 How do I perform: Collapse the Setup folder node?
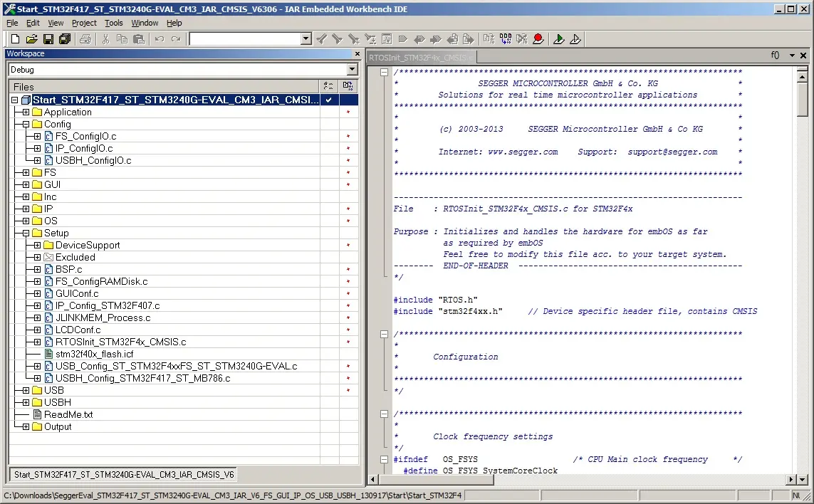(x=26, y=233)
